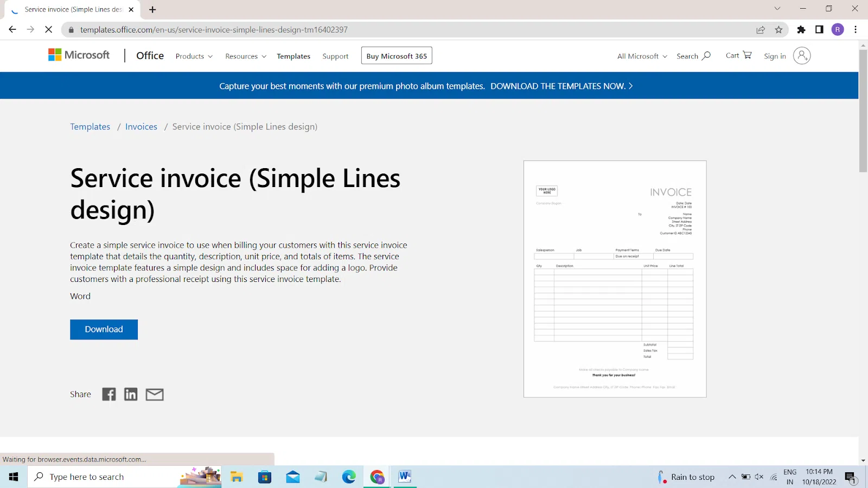The width and height of the screenshot is (868, 488).
Task: Open the clock showing 10:14 PM
Action: (x=819, y=477)
